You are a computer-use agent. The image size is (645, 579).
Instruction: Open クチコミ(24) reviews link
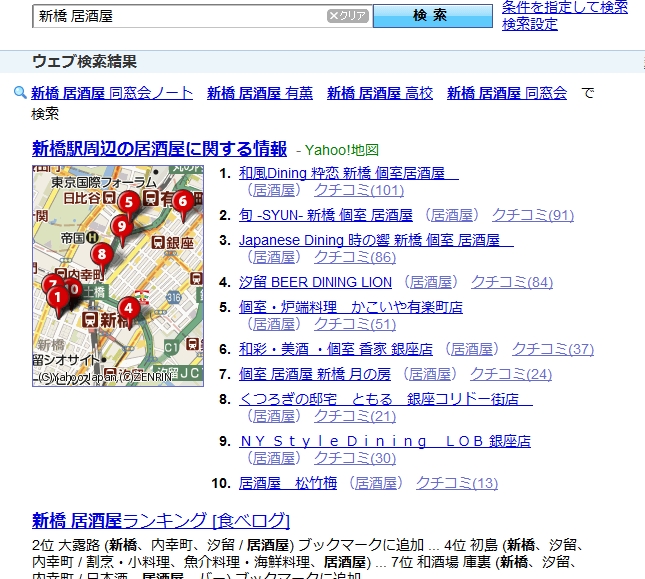(511, 374)
